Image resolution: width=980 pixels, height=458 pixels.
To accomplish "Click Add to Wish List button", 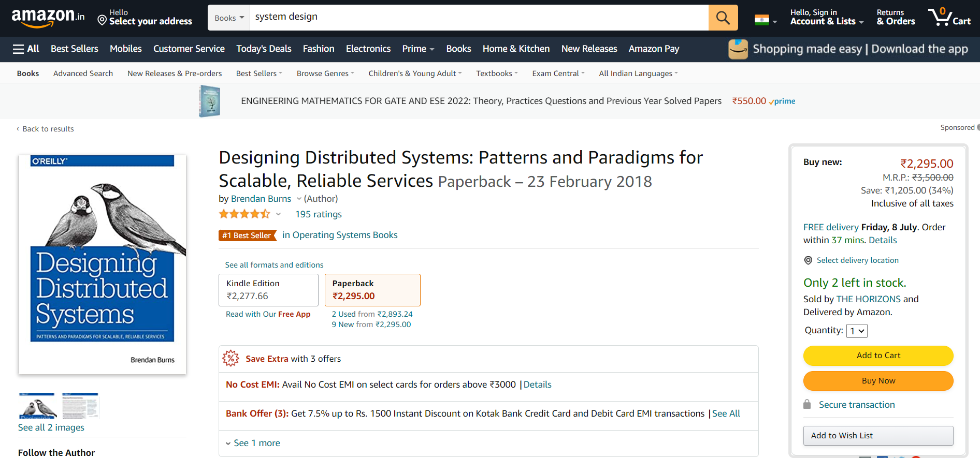I will pyautogui.click(x=878, y=436).
